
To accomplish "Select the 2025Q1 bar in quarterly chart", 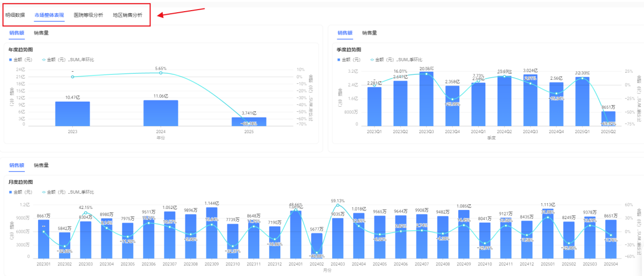I will [x=582, y=102].
